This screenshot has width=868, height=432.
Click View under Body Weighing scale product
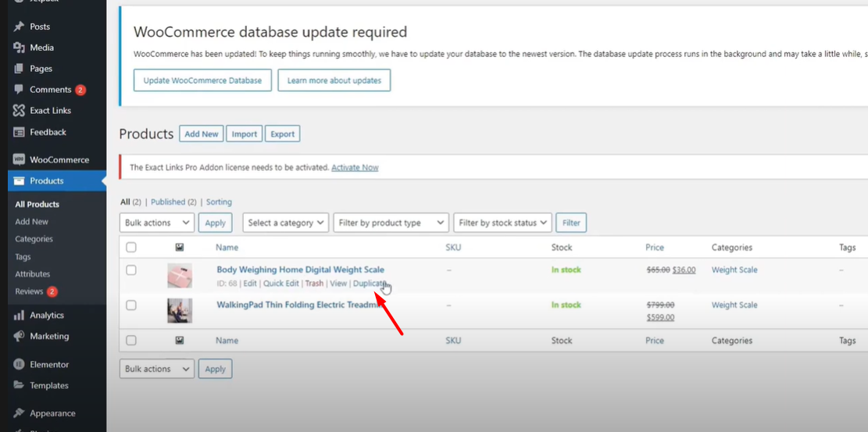(x=338, y=283)
